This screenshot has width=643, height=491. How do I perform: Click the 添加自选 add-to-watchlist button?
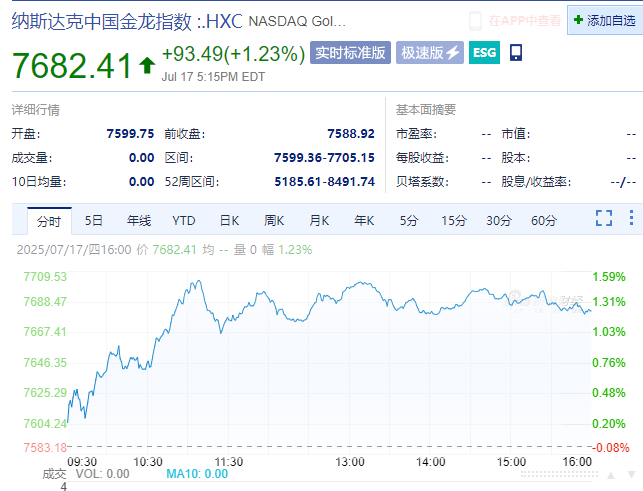(605, 20)
